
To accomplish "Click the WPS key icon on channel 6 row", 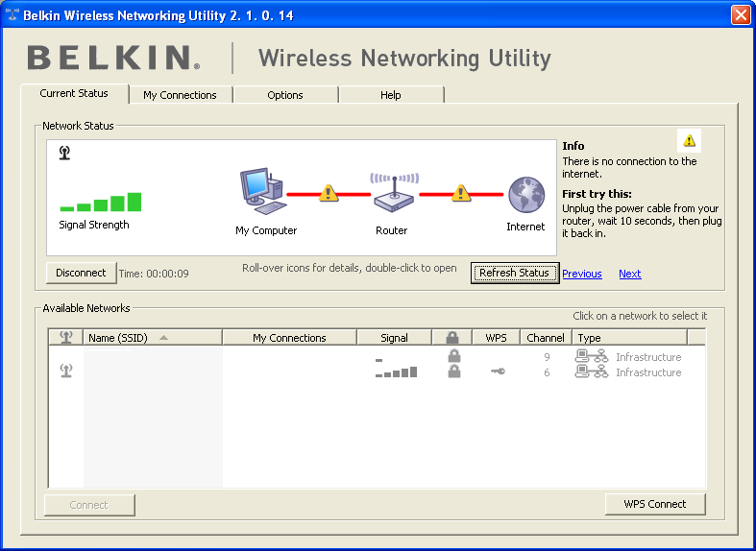I will click(498, 371).
